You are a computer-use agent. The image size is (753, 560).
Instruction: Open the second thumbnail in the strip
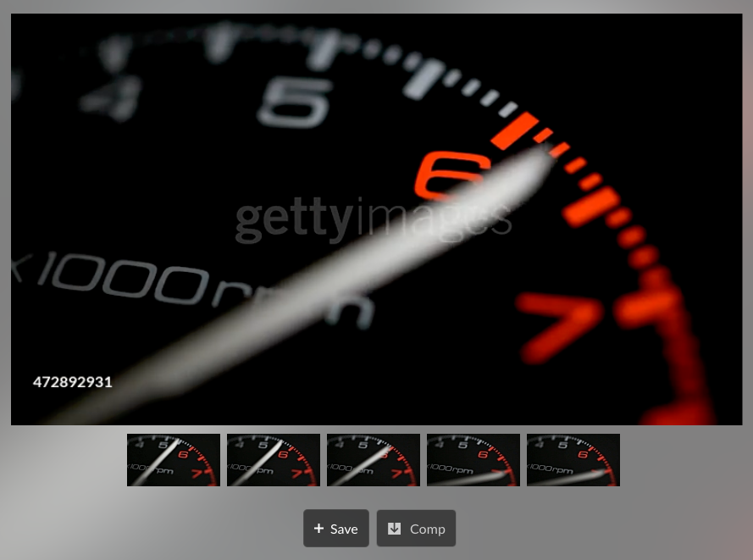[x=273, y=460]
